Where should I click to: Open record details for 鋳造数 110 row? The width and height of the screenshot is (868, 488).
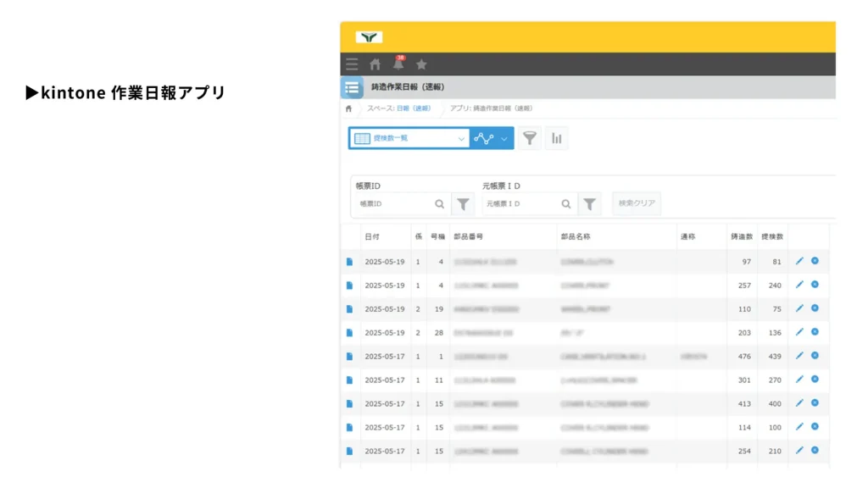pyautogui.click(x=349, y=309)
